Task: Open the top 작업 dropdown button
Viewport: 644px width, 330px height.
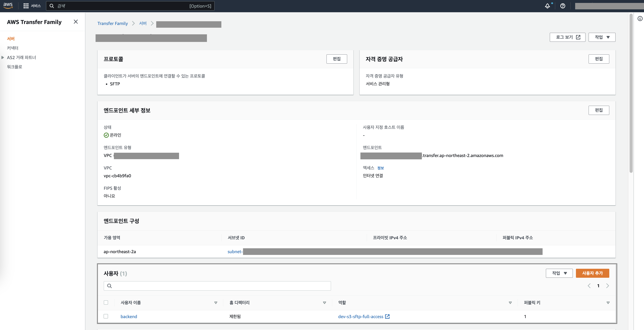Action: pyautogui.click(x=602, y=37)
